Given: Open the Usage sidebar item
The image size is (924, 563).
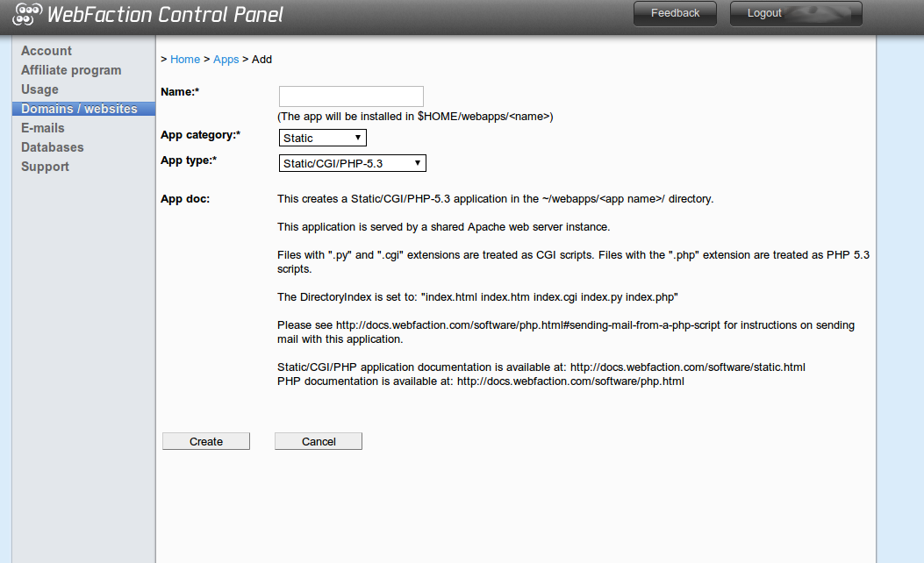Looking at the screenshot, I should coord(40,89).
